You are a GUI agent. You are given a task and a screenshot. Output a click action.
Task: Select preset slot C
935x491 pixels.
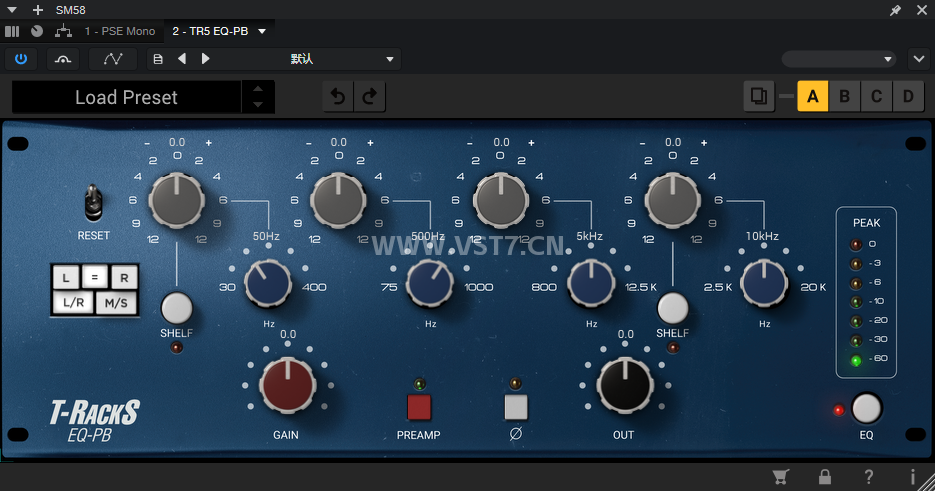click(876, 96)
